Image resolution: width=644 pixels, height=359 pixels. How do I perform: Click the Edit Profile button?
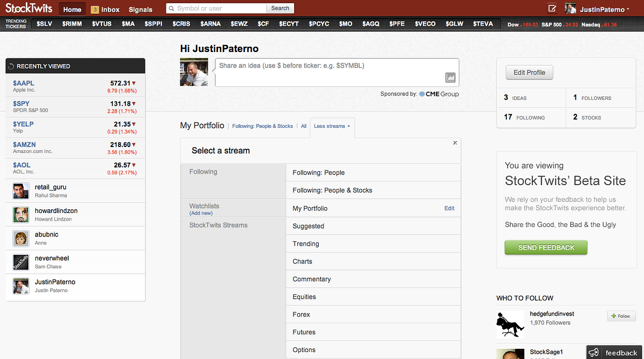tap(529, 72)
